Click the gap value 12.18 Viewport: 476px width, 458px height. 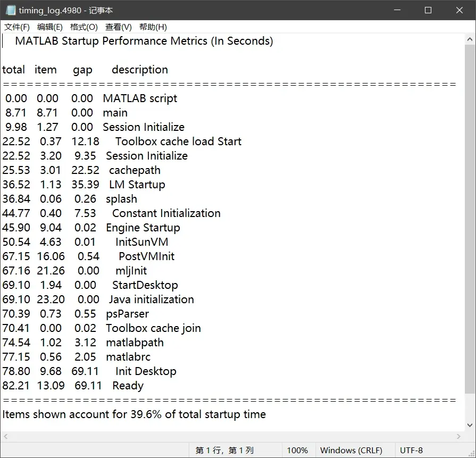[85, 141]
